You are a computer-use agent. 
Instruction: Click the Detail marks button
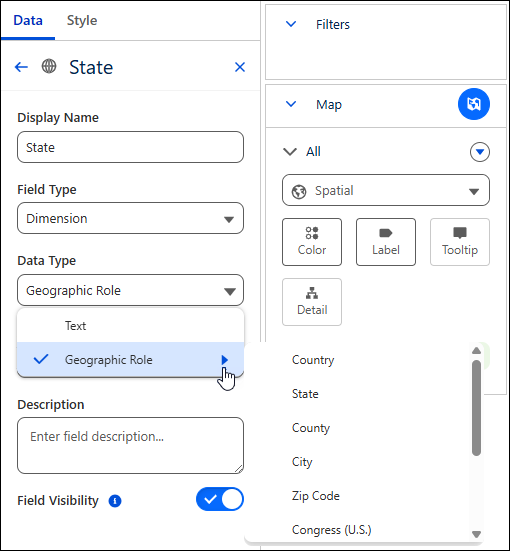[312, 302]
